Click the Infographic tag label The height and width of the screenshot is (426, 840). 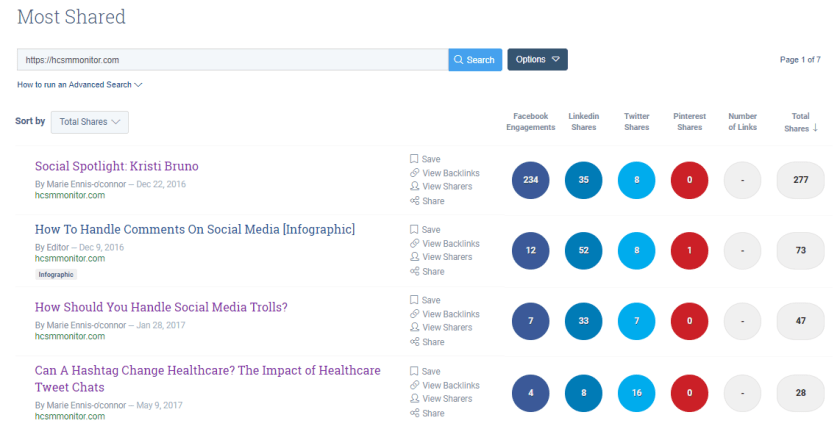(x=56, y=274)
